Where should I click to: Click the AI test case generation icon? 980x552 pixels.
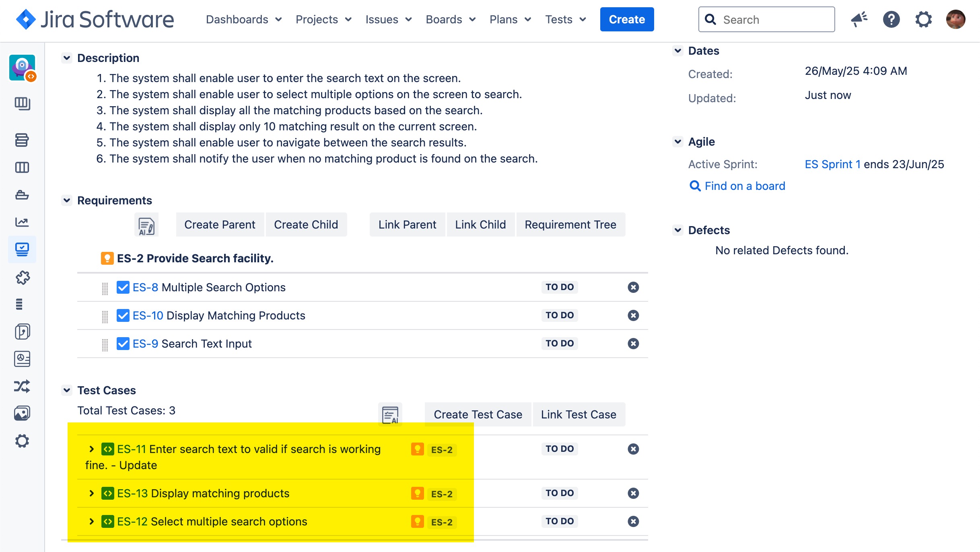pyautogui.click(x=390, y=415)
